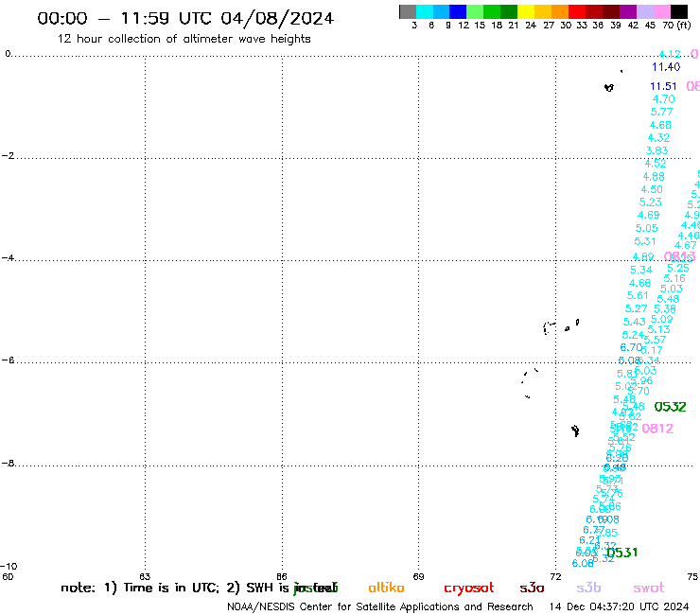
Task: Click the 5.34 reading below latitude -4
Action: [x=641, y=271]
